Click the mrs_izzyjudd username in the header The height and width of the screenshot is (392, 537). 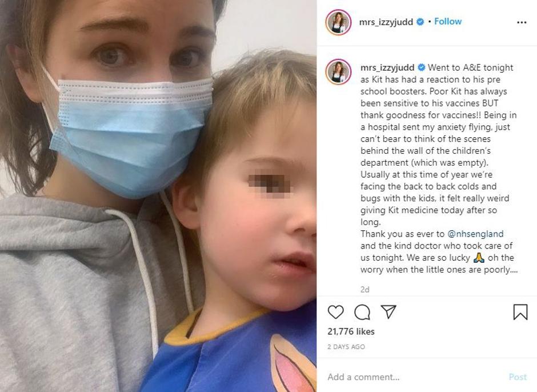(x=386, y=22)
